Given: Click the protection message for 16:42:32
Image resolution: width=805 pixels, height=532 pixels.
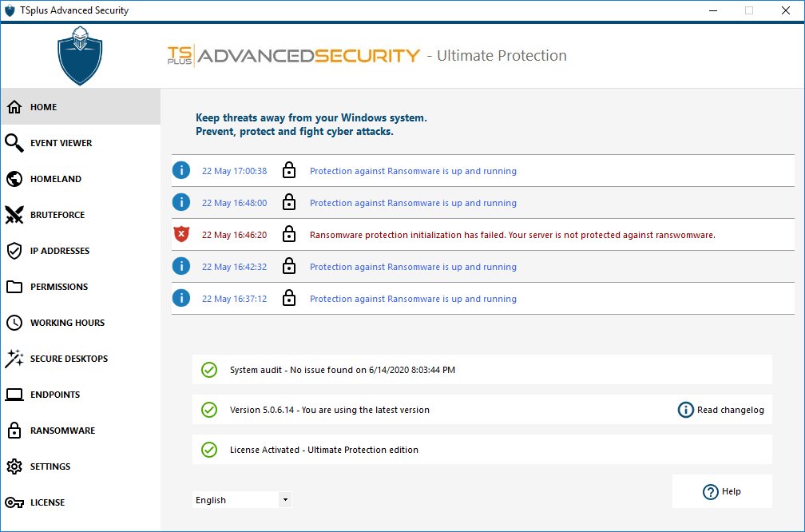Looking at the screenshot, I should click(413, 267).
